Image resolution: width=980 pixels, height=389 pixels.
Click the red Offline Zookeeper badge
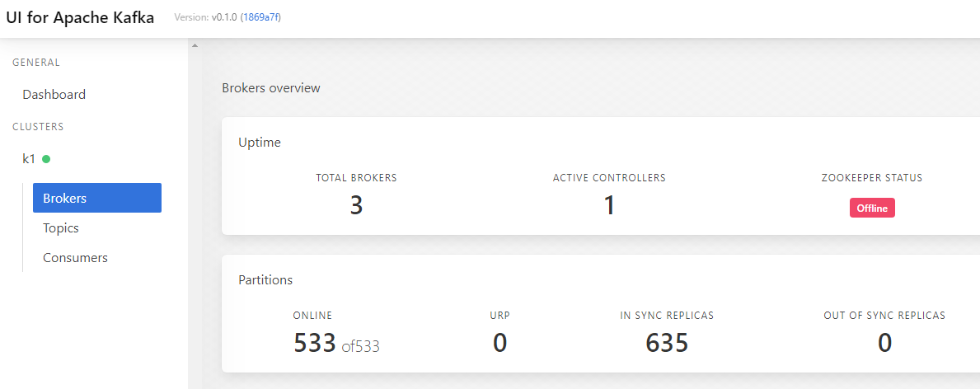point(872,209)
